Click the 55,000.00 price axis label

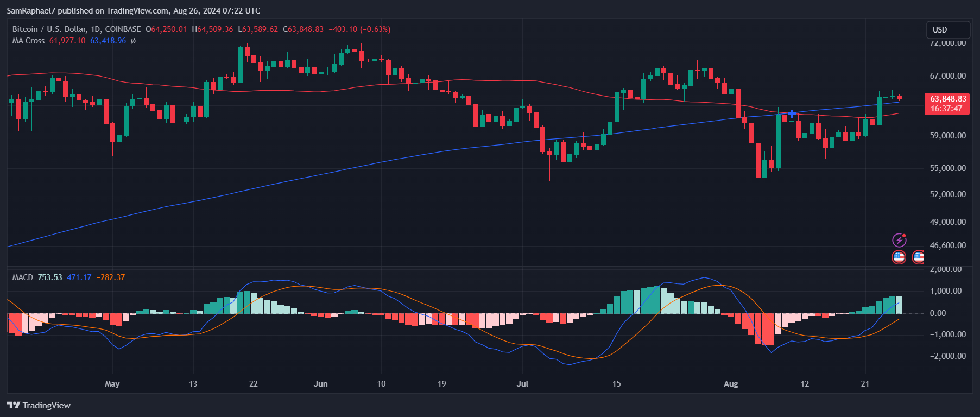[948, 168]
